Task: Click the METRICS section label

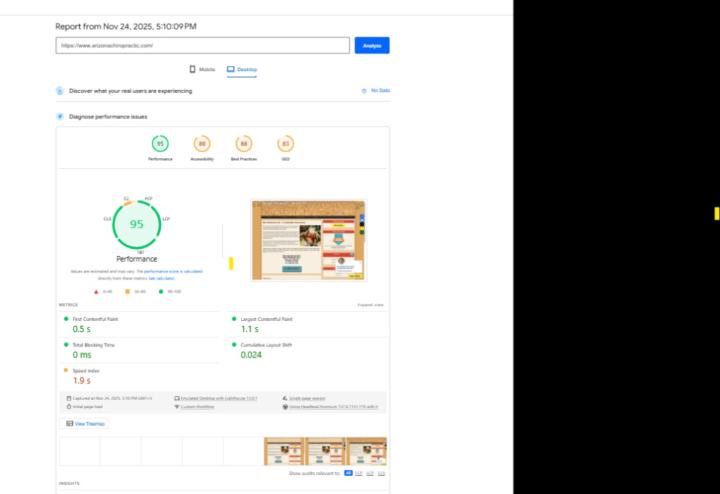Action: pyautogui.click(x=68, y=305)
